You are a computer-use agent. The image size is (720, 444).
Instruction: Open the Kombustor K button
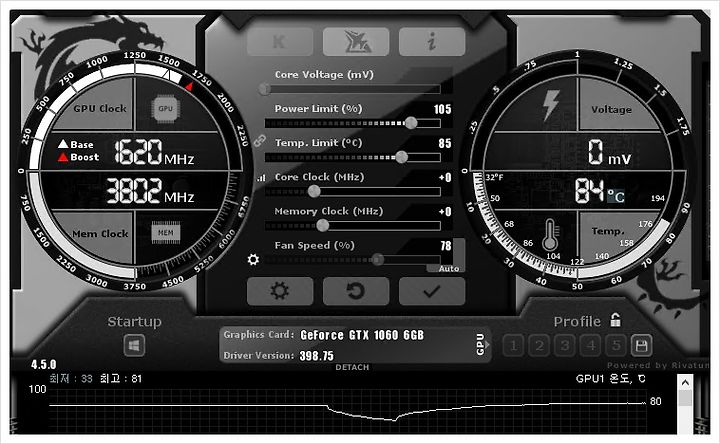coord(280,42)
